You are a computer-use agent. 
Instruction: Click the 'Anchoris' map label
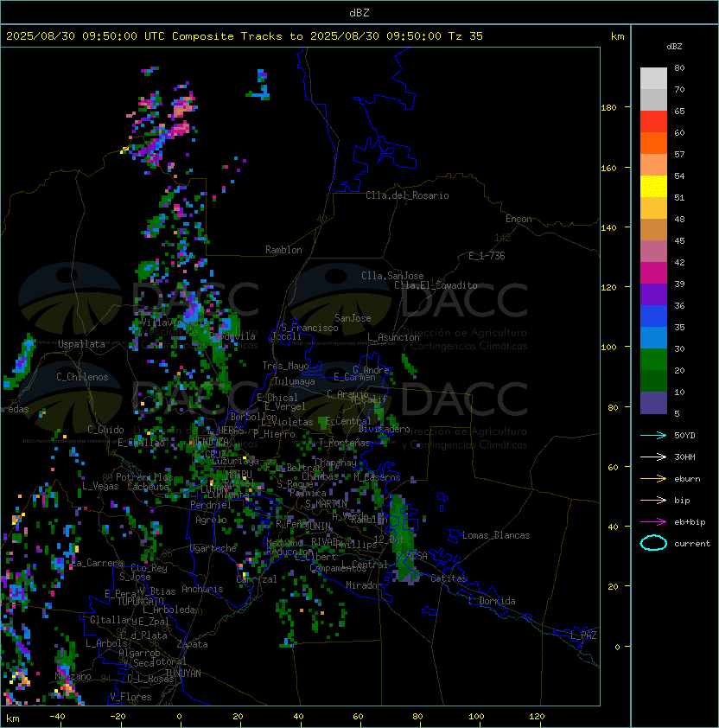coord(202,589)
